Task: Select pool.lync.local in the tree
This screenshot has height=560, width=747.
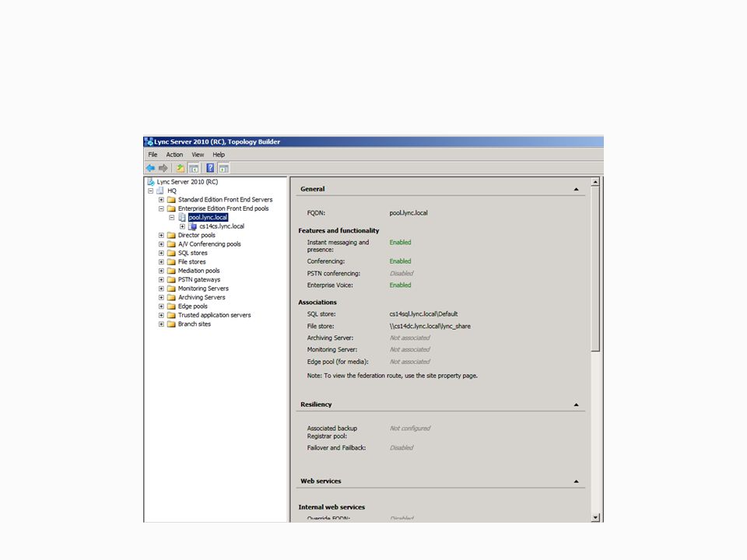Action: [x=209, y=217]
